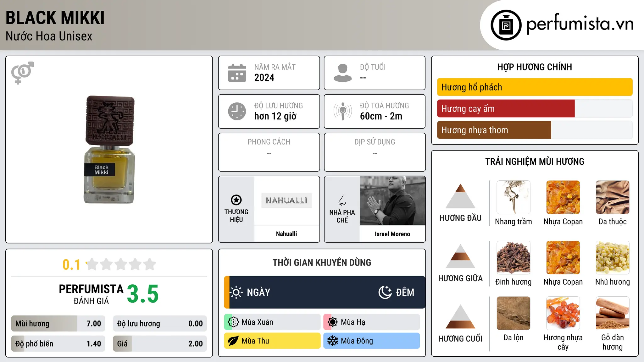The height and width of the screenshot is (362, 644).
Task: Click the star badge icon above Thương hiệu
Action: coord(236,200)
